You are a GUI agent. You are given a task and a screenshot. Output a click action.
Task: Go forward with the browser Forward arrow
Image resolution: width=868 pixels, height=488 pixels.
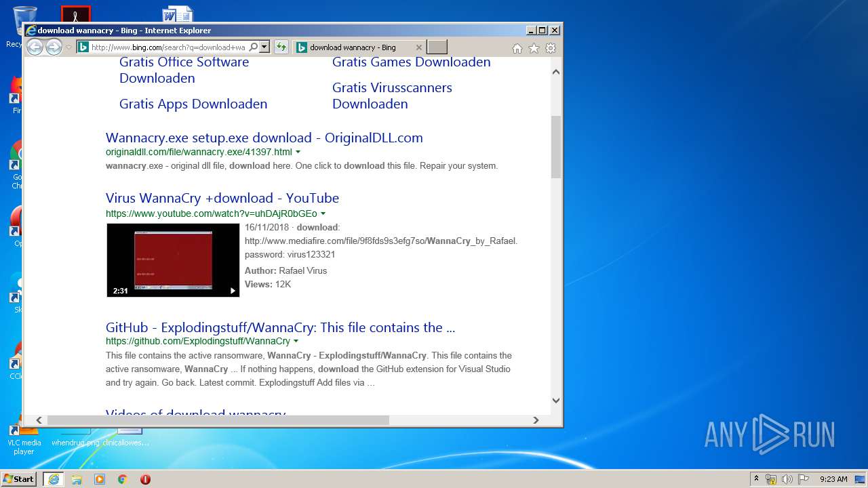pos(54,47)
